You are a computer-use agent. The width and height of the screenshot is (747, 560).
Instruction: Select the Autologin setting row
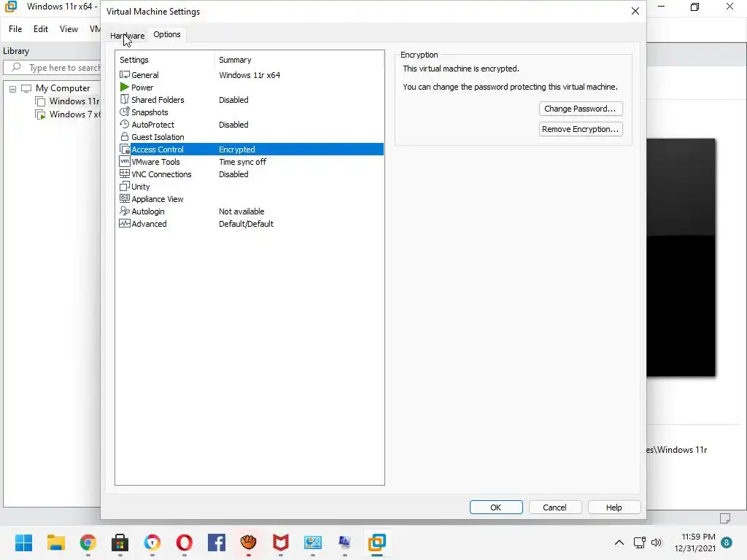click(251, 211)
